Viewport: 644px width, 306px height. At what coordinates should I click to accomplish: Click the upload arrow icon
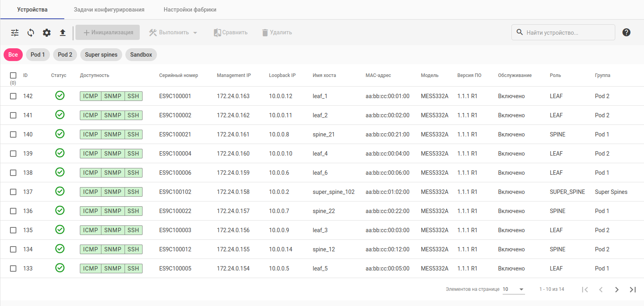coord(63,33)
